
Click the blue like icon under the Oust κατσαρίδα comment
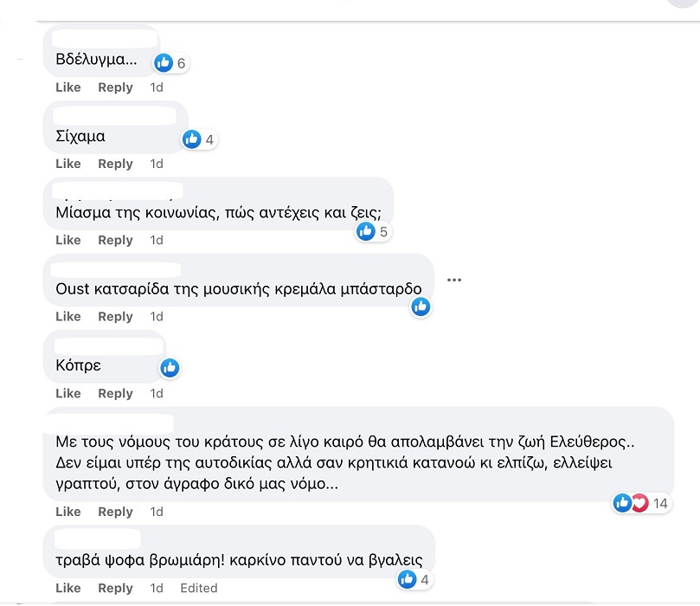[x=421, y=306]
